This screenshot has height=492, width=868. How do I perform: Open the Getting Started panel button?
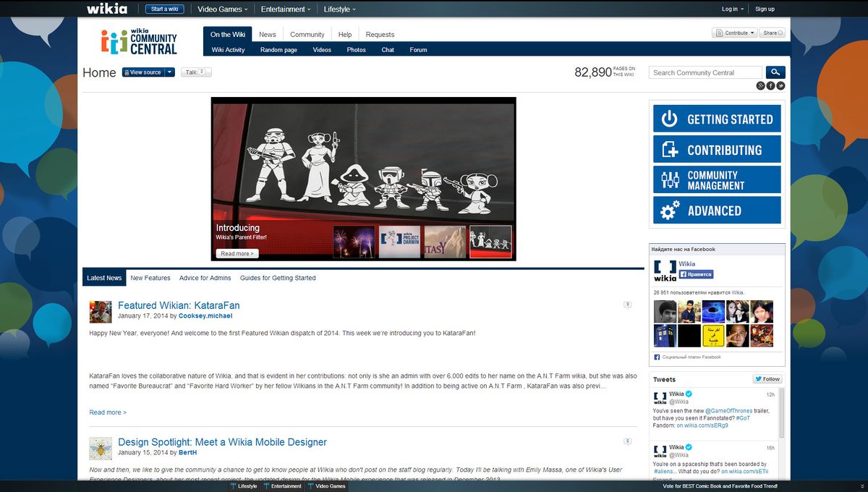717,119
